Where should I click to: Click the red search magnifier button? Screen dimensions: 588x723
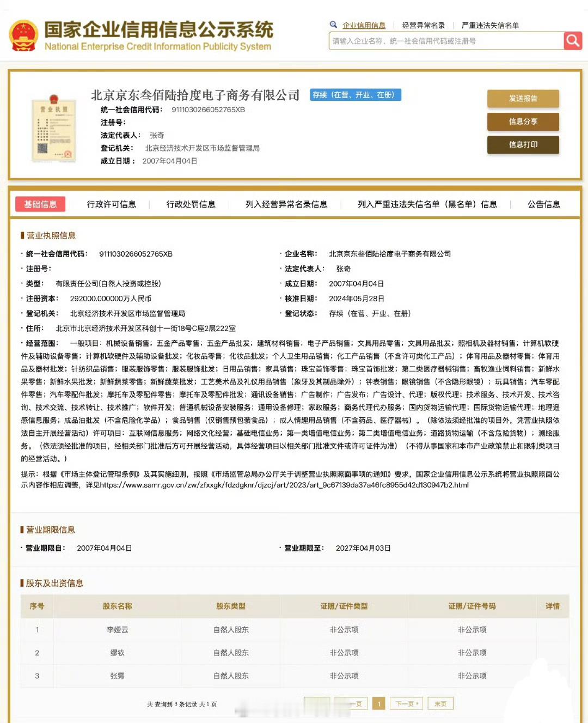click(x=573, y=41)
